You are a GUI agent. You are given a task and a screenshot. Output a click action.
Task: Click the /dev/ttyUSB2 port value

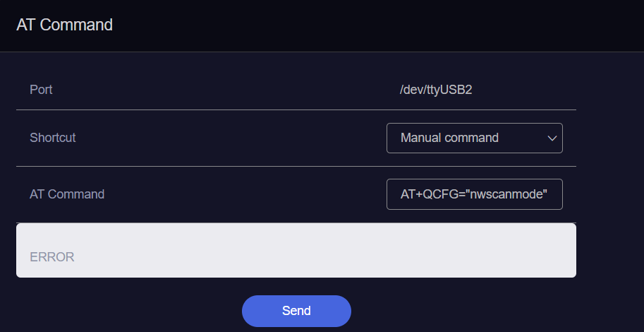[436, 90]
